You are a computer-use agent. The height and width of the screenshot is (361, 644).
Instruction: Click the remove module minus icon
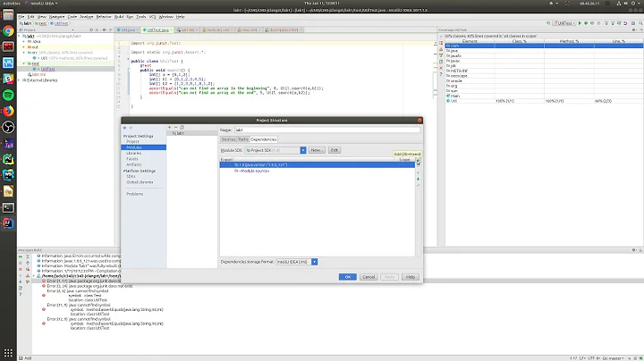tap(175, 127)
